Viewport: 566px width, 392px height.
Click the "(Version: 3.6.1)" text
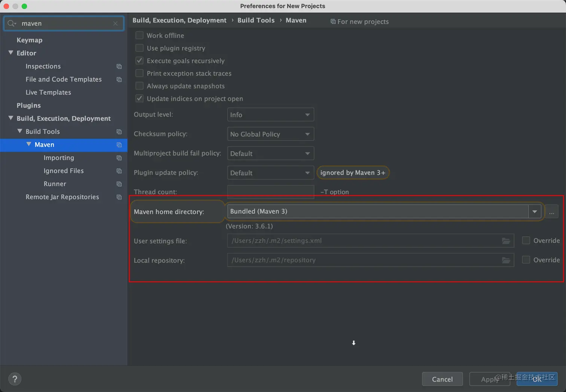pyautogui.click(x=249, y=226)
